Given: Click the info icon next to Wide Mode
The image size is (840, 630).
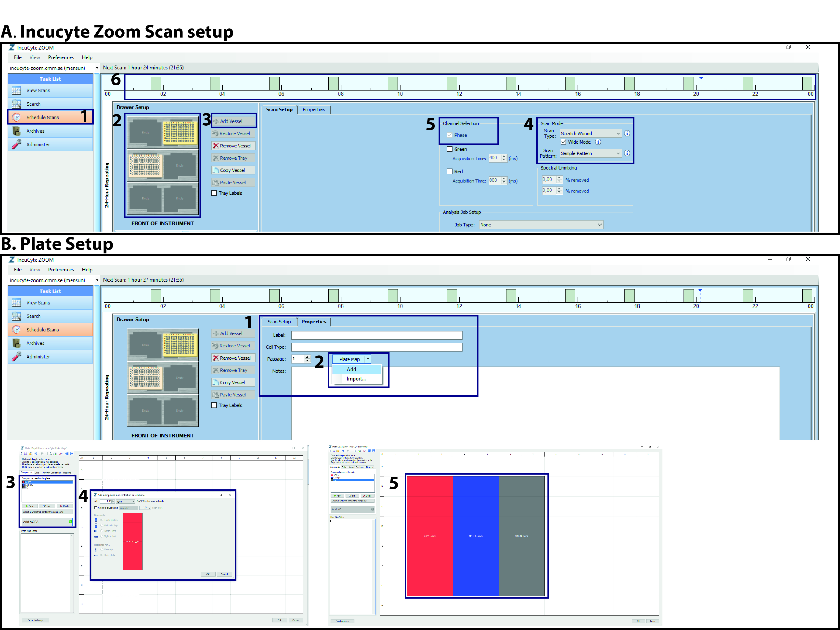Looking at the screenshot, I should coord(598,142).
